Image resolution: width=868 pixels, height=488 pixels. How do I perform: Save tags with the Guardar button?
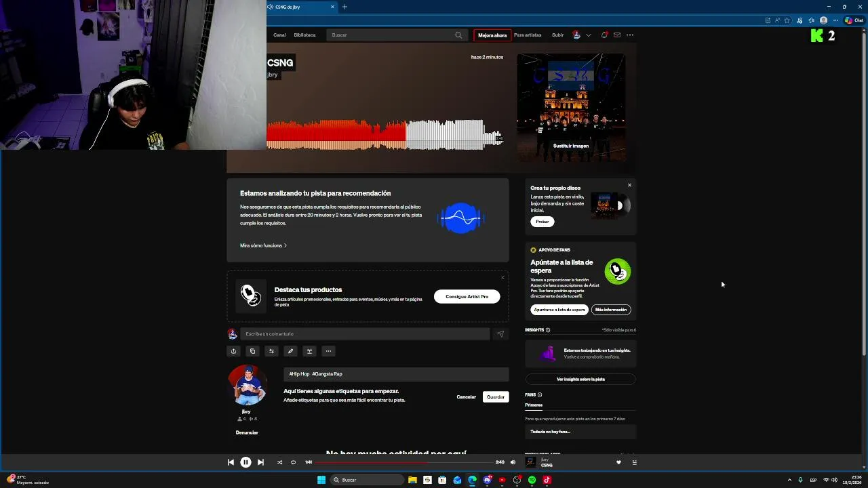click(x=496, y=397)
